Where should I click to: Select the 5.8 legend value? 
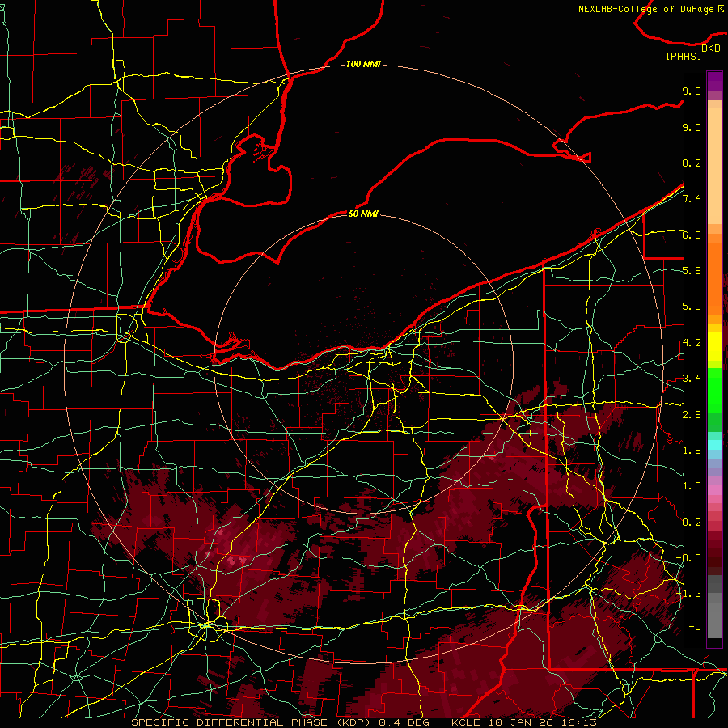point(692,271)
